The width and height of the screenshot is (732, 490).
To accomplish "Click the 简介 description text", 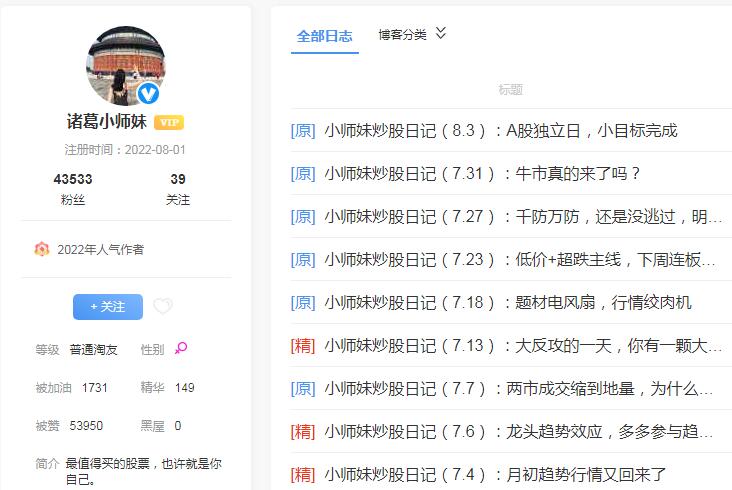I will [144, 471].
